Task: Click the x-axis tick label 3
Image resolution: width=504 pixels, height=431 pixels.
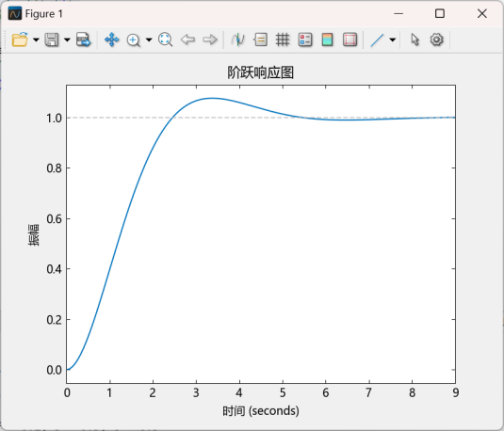Action: coord(196,392)
